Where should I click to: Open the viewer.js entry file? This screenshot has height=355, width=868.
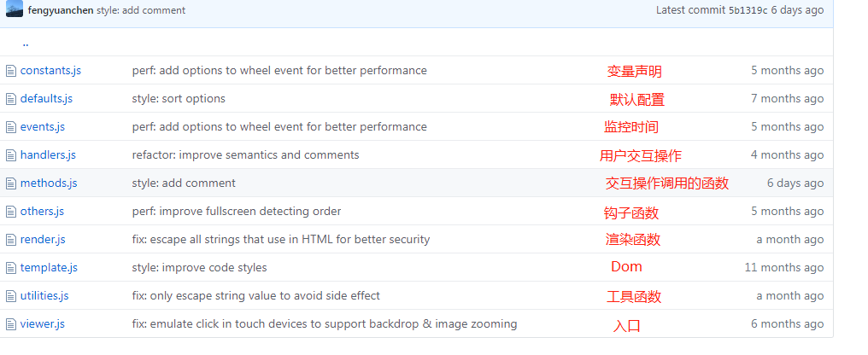(x=43, y=324)
